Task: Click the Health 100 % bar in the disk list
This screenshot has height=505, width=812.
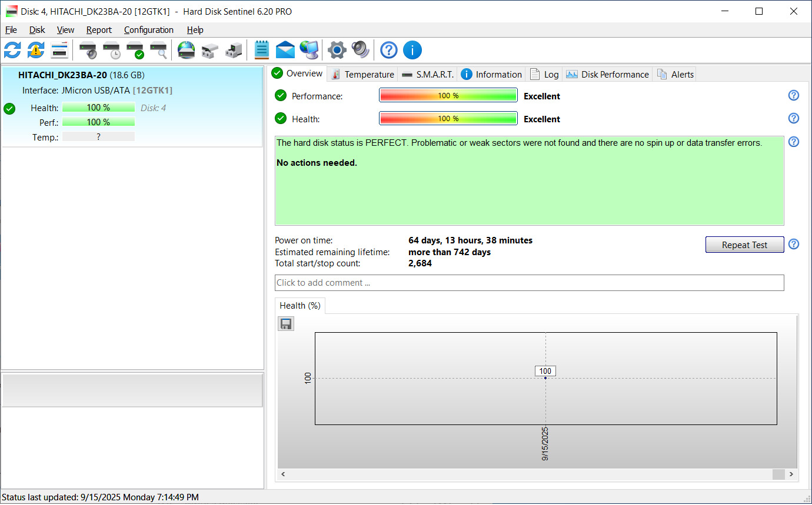Action: pyautogui.click(x=98, y=108)
